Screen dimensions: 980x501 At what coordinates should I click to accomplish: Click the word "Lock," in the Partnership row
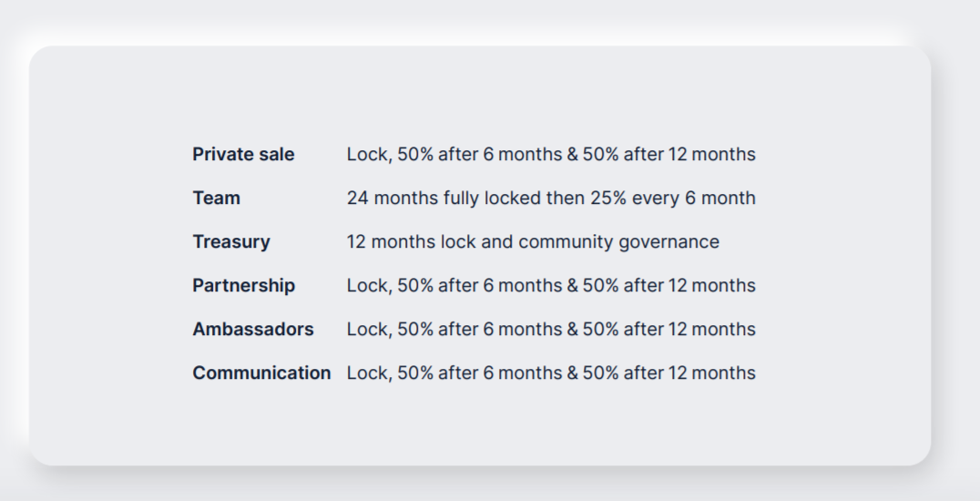pos(370,285)
